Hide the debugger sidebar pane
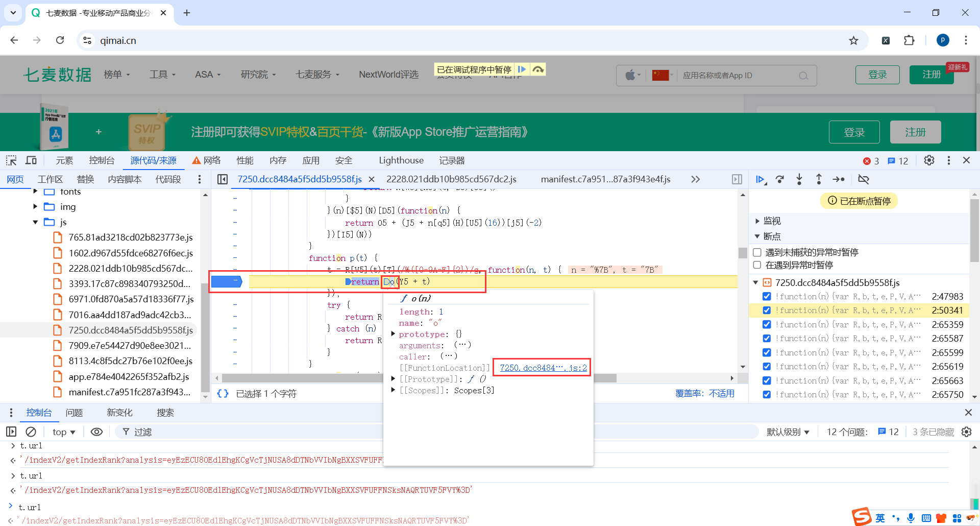 click(x=737, y=179)
